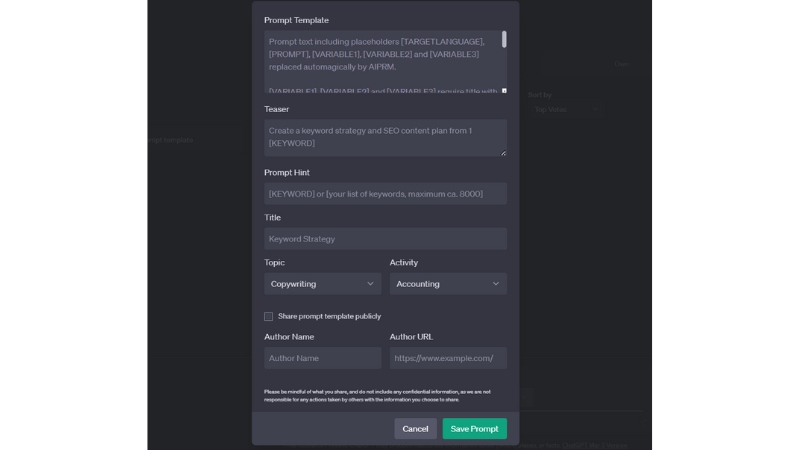
Task: Open the dimmed Top Votes sort dropdown
Action: coord(565,110)
